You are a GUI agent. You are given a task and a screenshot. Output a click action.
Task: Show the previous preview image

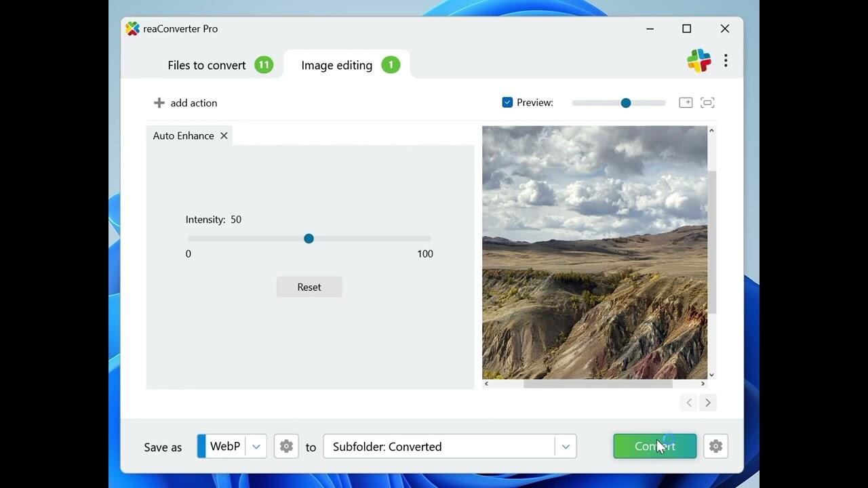(689, 403)
